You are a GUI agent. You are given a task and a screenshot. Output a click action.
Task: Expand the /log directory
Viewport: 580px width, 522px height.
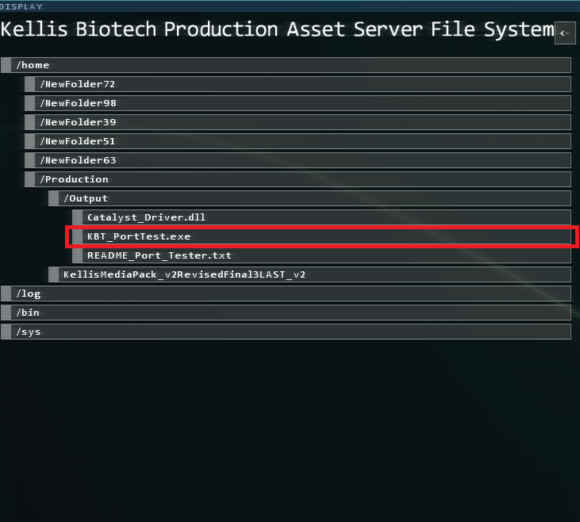click(x=286, y=294)
